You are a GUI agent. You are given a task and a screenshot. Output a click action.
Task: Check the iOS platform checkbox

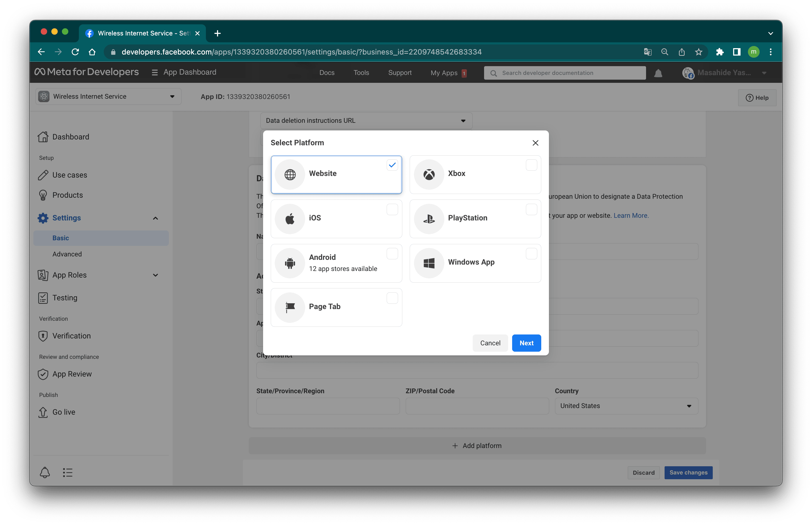pyautogui.click(x=392, y=209)
